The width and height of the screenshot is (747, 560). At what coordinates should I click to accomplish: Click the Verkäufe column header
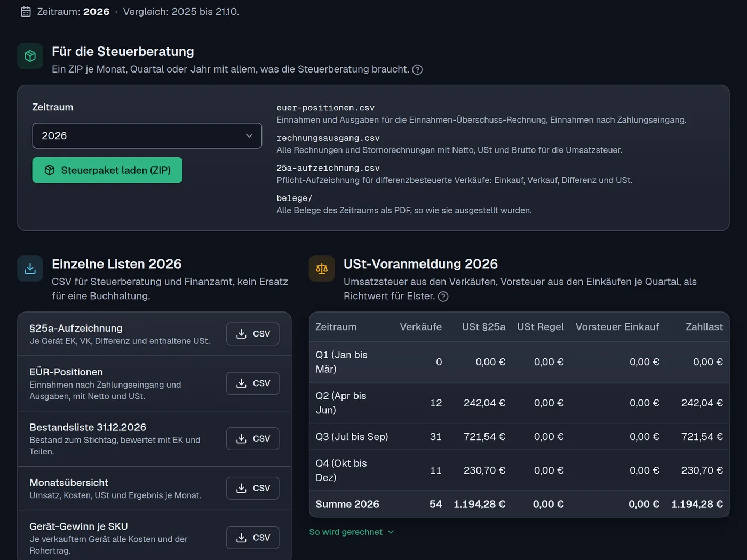click(x=421, y=327)
